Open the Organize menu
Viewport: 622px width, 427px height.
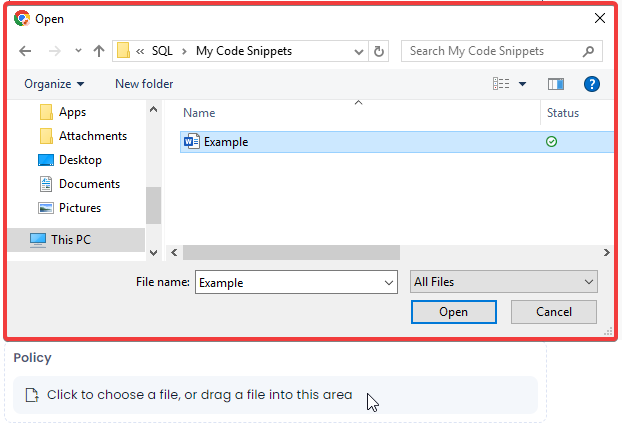[54, 84]
